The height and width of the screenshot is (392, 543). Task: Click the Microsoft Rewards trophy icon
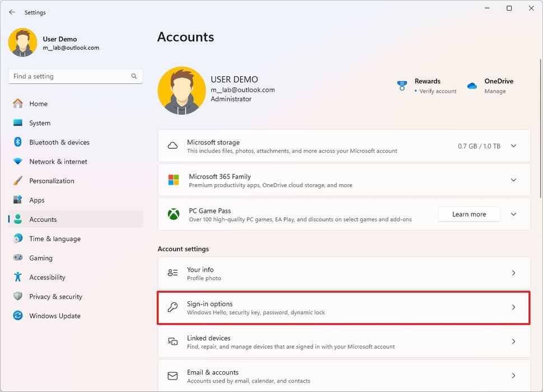402,85
